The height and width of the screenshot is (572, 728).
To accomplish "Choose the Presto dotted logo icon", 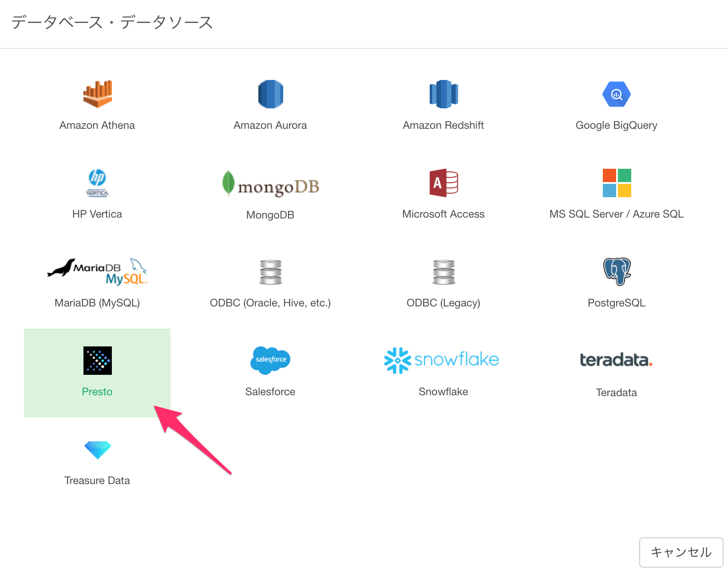I will pos(97,361).
